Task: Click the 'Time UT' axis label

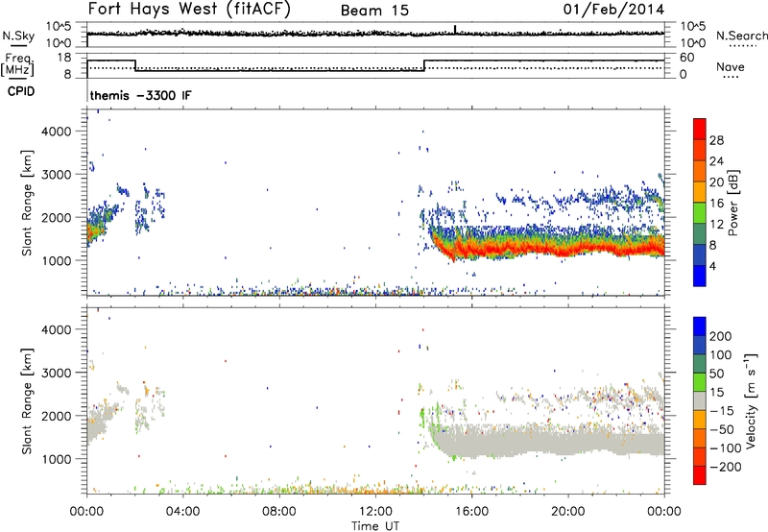Action: 375,525
